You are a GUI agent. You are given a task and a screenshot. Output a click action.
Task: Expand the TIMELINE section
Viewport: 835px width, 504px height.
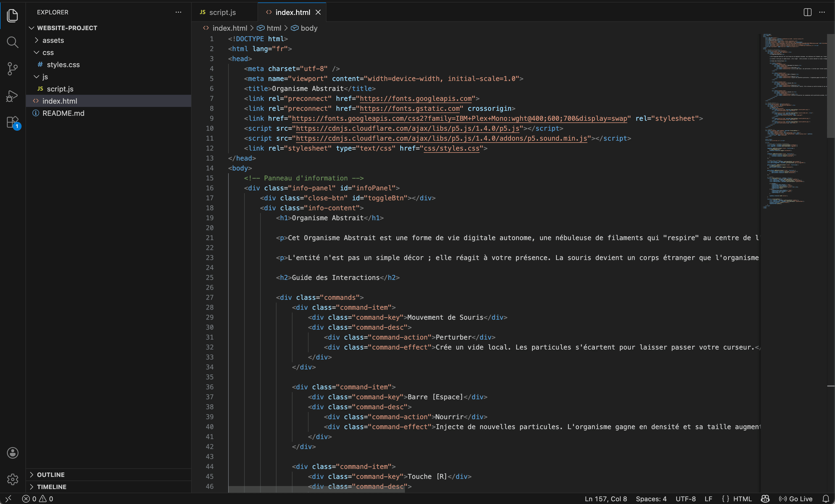[51, 487]
